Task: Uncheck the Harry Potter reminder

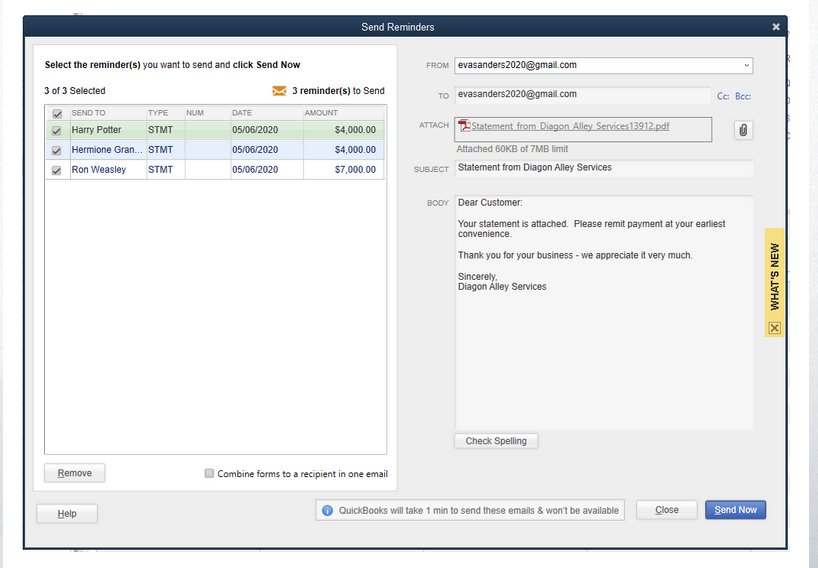Action: tap(56, 130)
